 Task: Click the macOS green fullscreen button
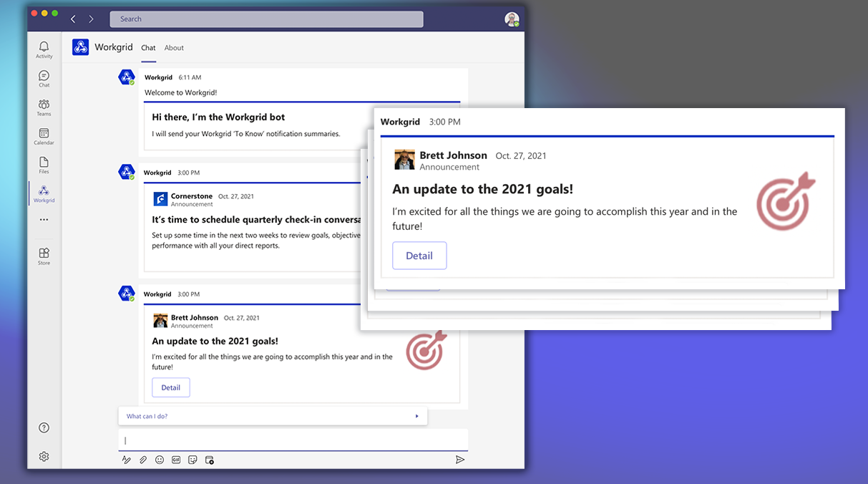(x=54, y=14)
